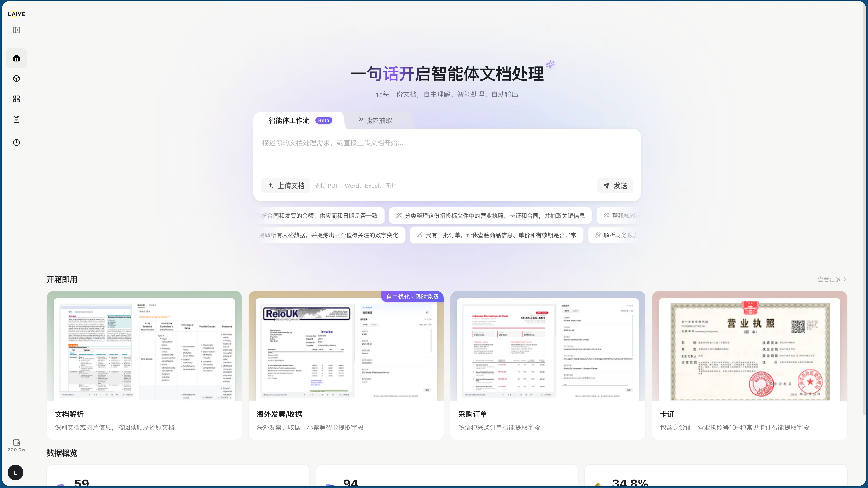This screenshot has height=488, width=868.
Task: Select suggestion about 合同和发票的金额 consistency
Action: [x=319, y=216]
